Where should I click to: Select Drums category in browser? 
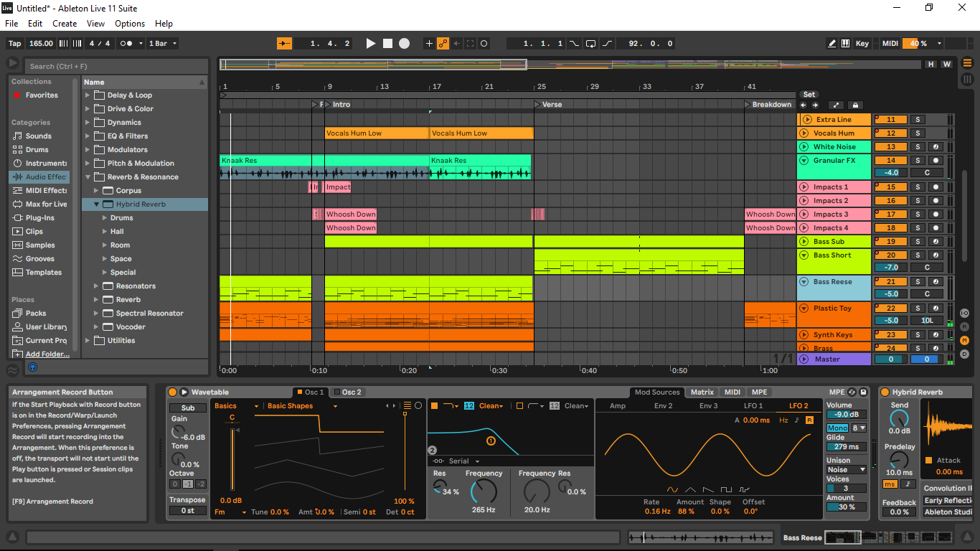point(37,150)
